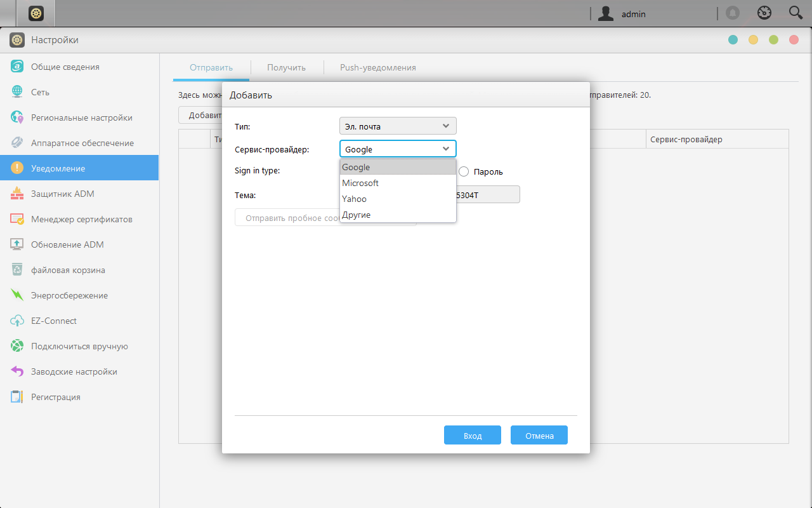The image size is (812, 508).
Task: Click the Hardware icon in the sidebar
Action: tap(17, 143)
